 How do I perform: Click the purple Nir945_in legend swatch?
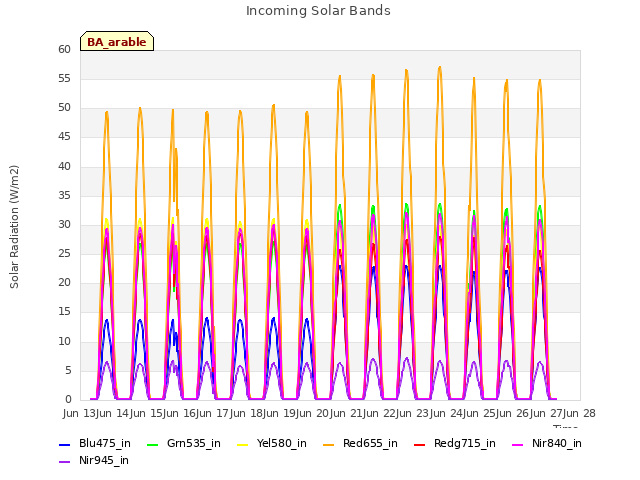pos(64,462)
